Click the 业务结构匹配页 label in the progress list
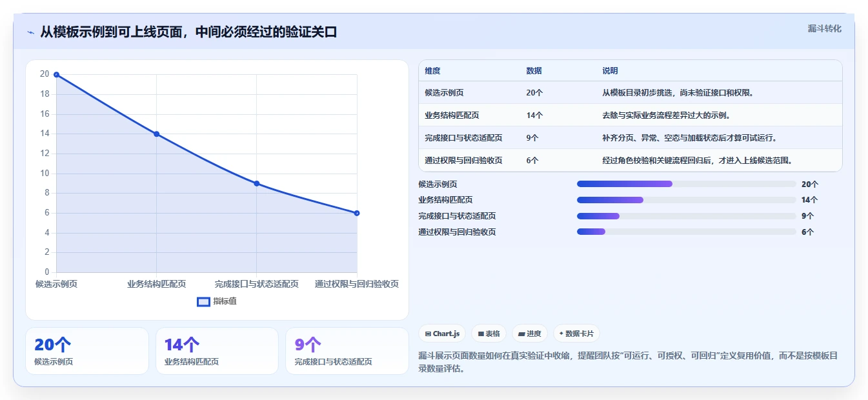The height and width of the screenshot is (400, 868). click(445, 200)
